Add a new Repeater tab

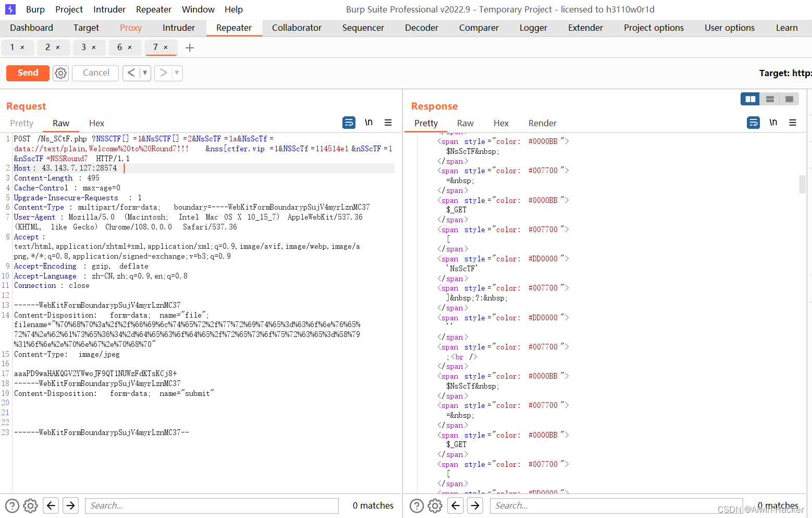click(x=190, y=48)
